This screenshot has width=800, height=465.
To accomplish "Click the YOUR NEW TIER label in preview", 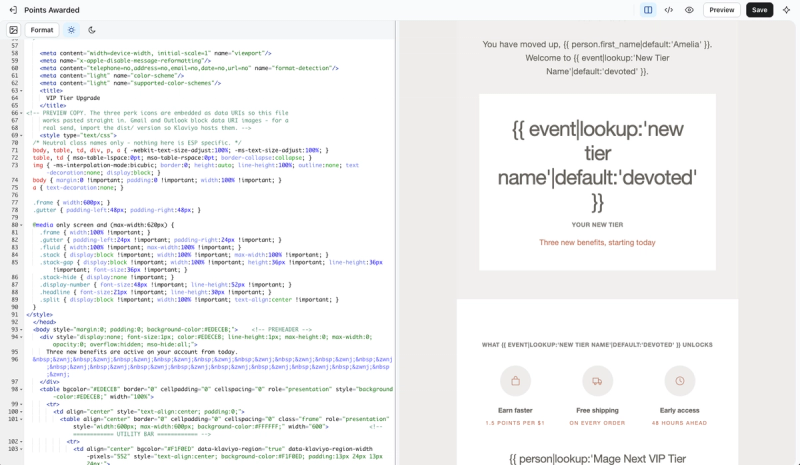I will 597,225.
